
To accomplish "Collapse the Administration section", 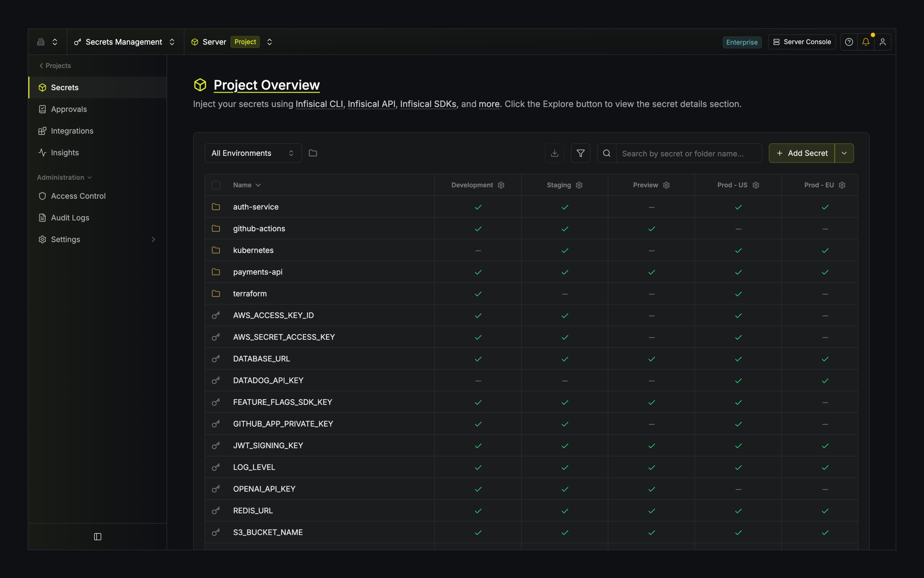I will (64, 177).
